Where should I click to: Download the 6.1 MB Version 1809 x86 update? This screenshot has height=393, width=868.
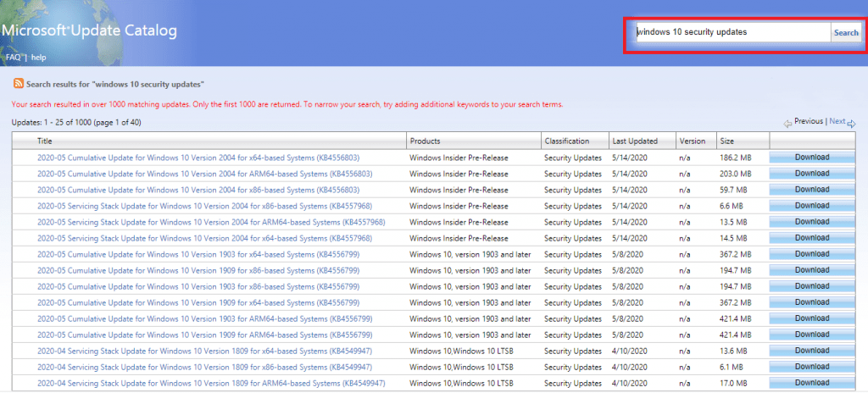tap(812, 366)
